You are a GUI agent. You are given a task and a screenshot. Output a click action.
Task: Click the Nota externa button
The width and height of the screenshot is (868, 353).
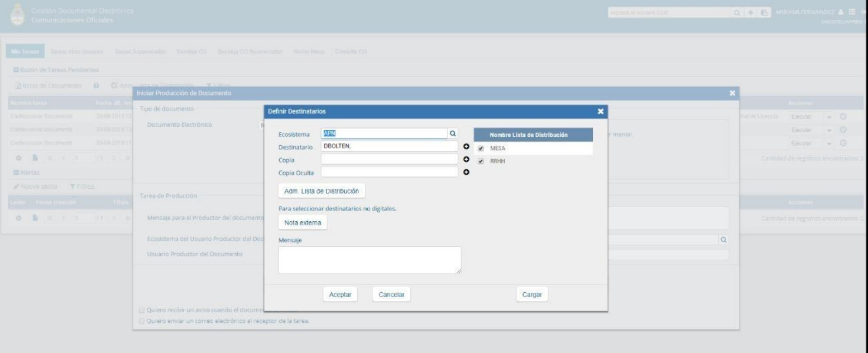[303, 222]
